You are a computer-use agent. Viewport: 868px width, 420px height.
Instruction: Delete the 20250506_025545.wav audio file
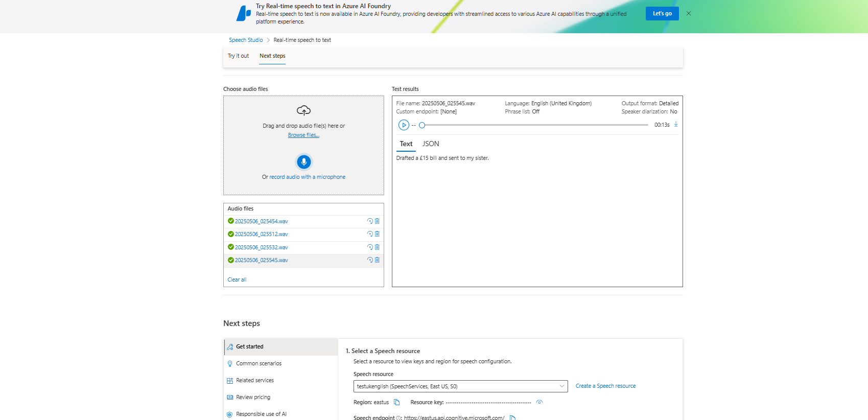(x=377, y=260)
